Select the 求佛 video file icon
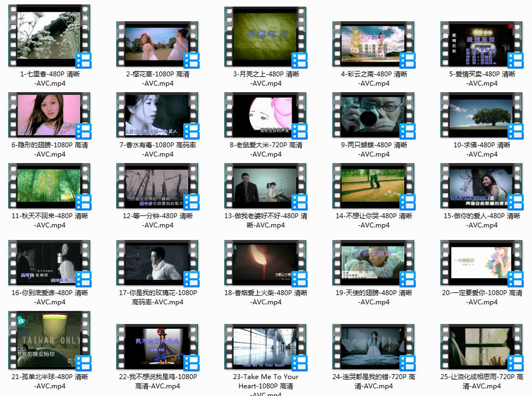Image resolution: width=532 pixels, height=396 pixels. pyautogui.click(x=481, y=115)
